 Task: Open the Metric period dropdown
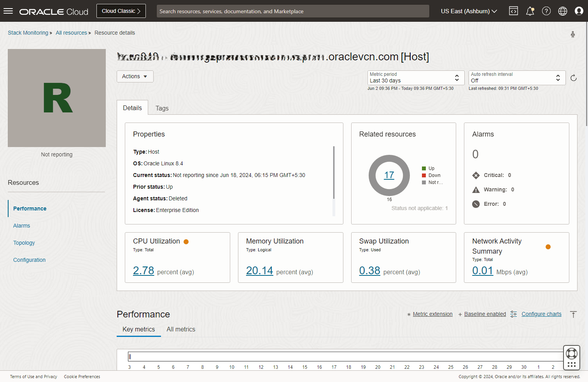[415, 78]
